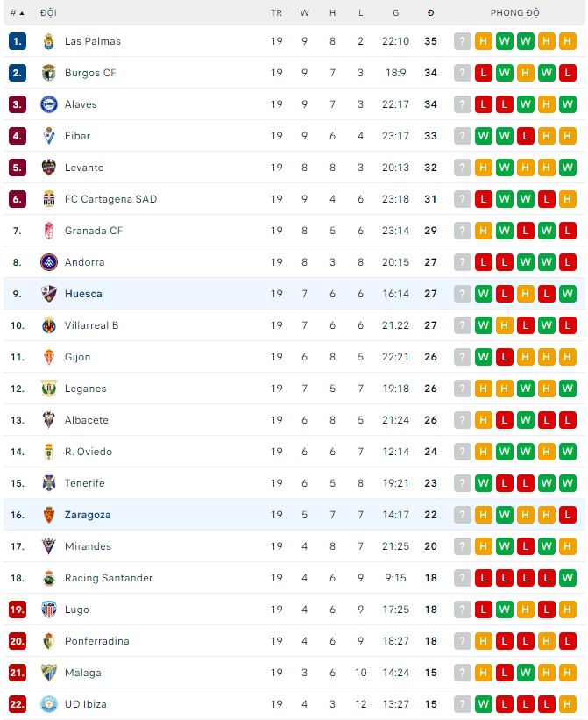This screenshot has height=720, width=588.
Task: Click the Levante club logo
Action: [48, 168]
